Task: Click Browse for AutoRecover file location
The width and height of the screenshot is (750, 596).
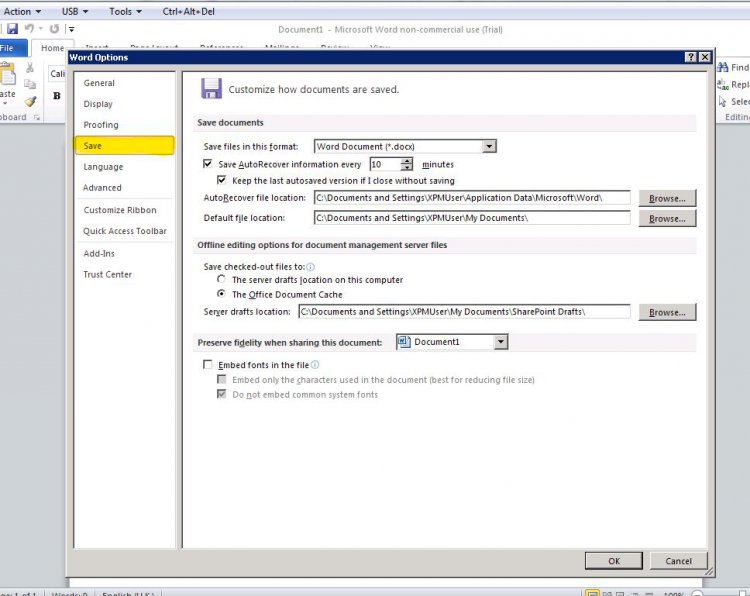Action: tap(667, 198)
